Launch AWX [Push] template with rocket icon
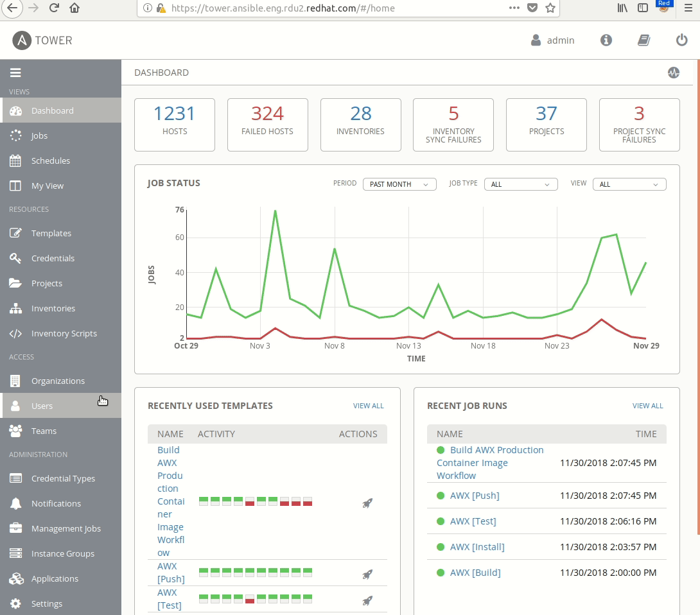 367,575
